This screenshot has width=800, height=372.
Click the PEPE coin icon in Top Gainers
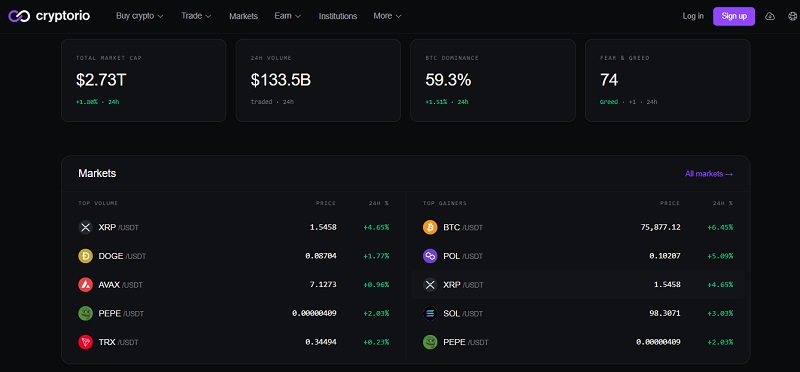pos(430,342)
